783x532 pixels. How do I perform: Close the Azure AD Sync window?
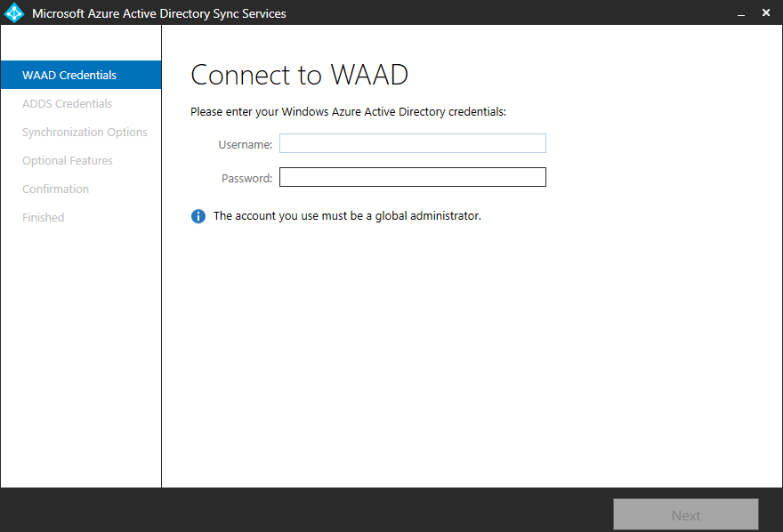[x=766, y=13]
